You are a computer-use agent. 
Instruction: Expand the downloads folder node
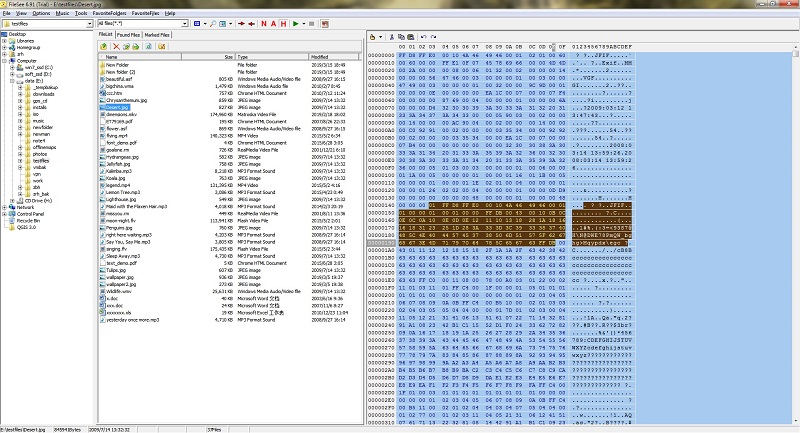pos(20,94)
